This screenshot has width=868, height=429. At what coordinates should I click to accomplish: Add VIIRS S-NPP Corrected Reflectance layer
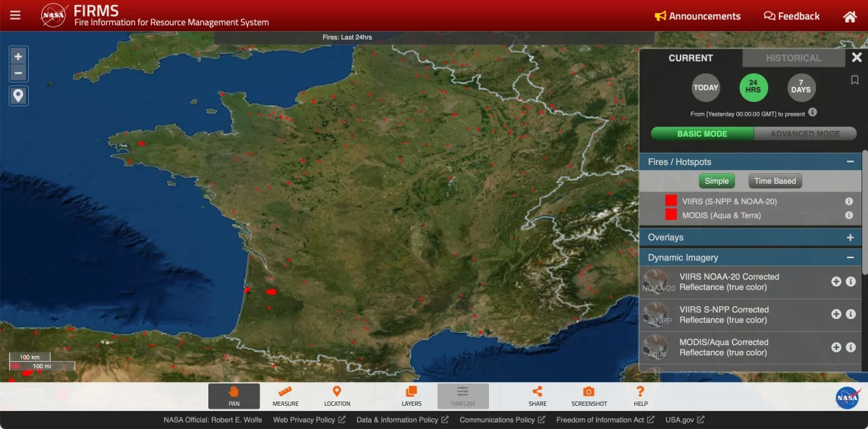(x=836, y=314)
